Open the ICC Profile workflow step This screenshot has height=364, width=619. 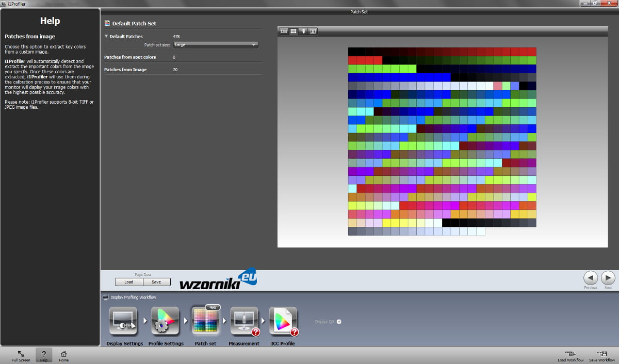coord(283,322)
